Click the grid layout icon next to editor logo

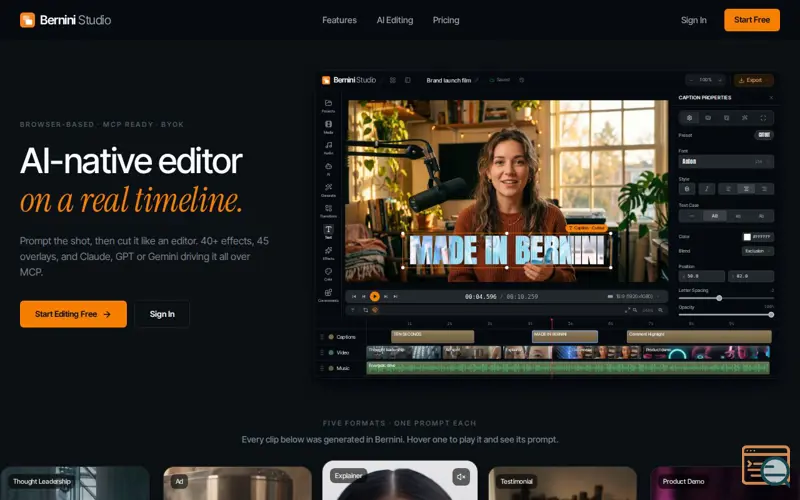point(393,80)
